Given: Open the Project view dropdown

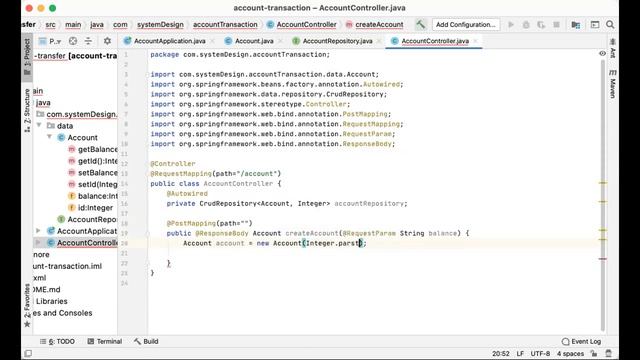Looking at the screenshot, I should [x=51, y=41].
